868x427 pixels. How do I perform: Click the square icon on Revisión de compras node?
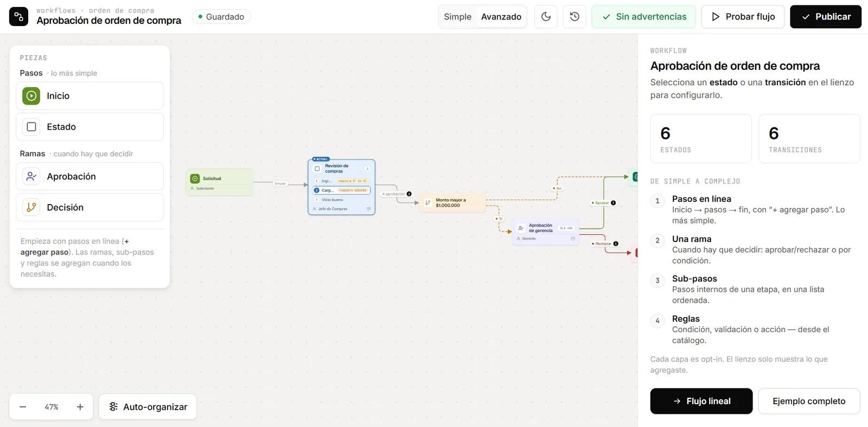317,169
